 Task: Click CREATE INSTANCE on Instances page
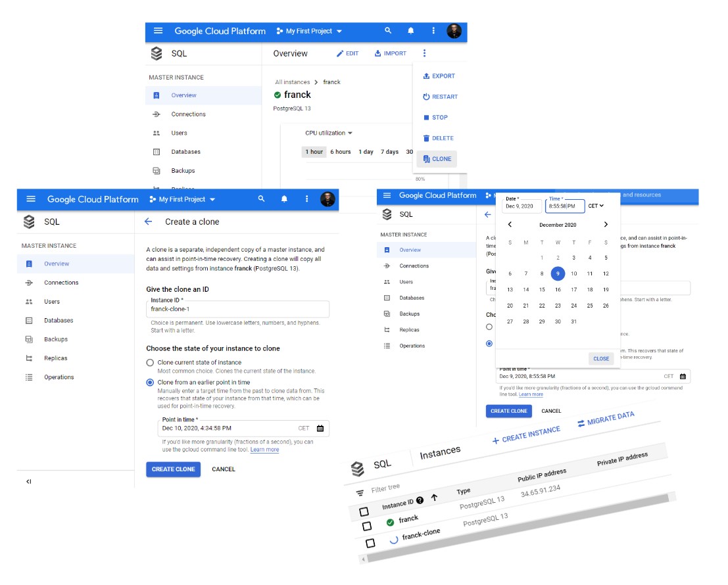[526, 435]
